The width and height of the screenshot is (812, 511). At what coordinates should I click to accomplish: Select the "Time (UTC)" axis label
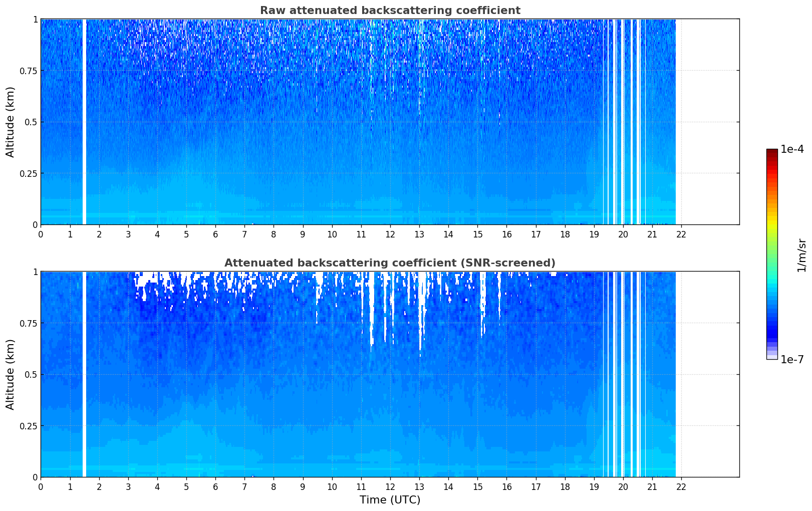point(390,500)
